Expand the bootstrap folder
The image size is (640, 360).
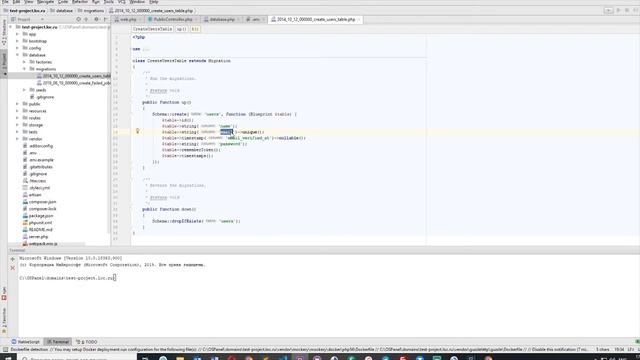(x=18, y=41)
